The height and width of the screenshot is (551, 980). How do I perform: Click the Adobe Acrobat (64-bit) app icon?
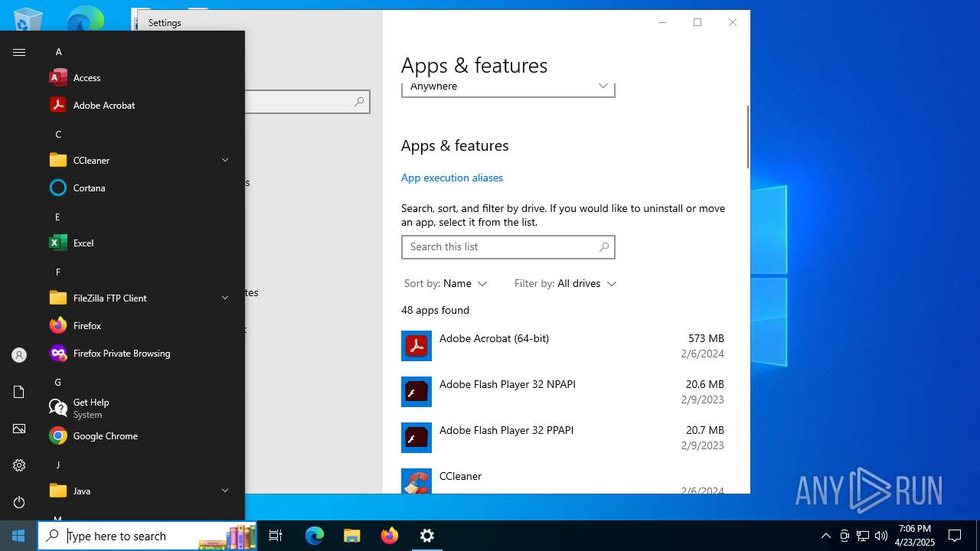pos(416,346)
